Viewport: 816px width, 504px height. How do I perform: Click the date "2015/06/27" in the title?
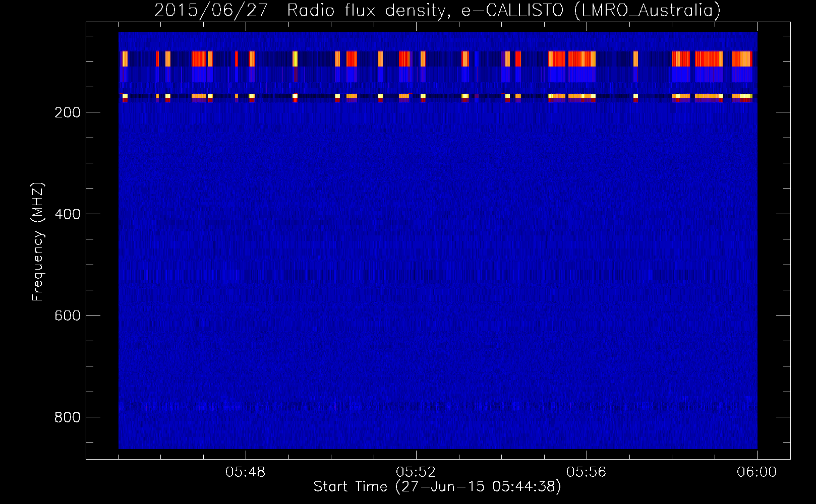click(211, 10)
